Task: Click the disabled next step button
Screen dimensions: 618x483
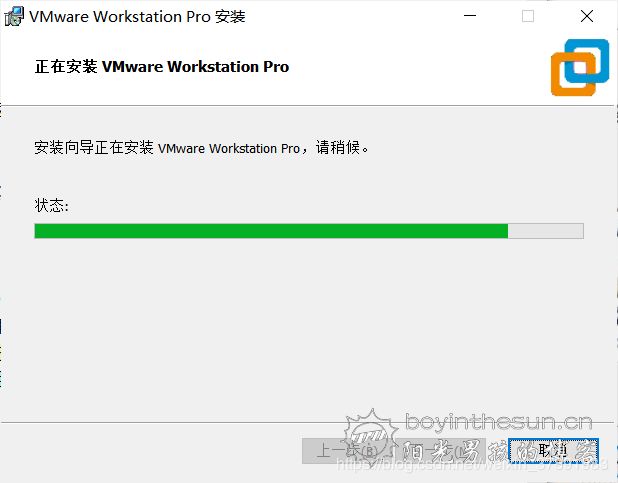Action: pos(441,451)
